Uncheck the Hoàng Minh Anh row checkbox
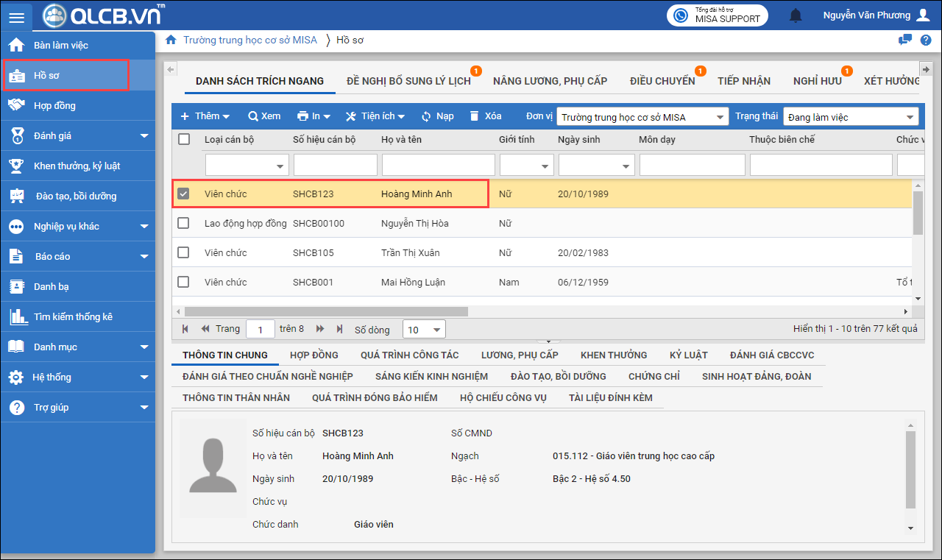The image size is (942, 560). pyautogui.click(x=184, y=194)
